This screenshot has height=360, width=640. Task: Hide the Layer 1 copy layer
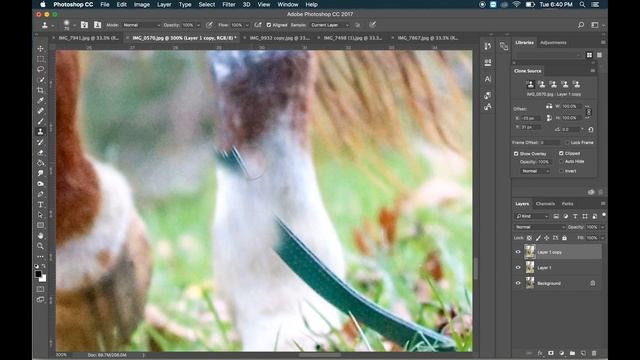click(x=518, y=252)
